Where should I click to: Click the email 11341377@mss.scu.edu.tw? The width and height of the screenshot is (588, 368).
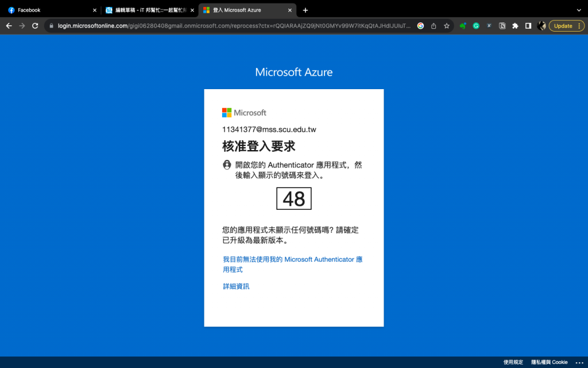(269, 129)
